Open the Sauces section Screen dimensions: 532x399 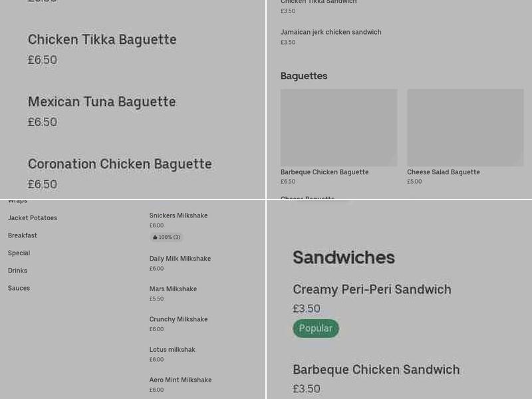point(19,287)
